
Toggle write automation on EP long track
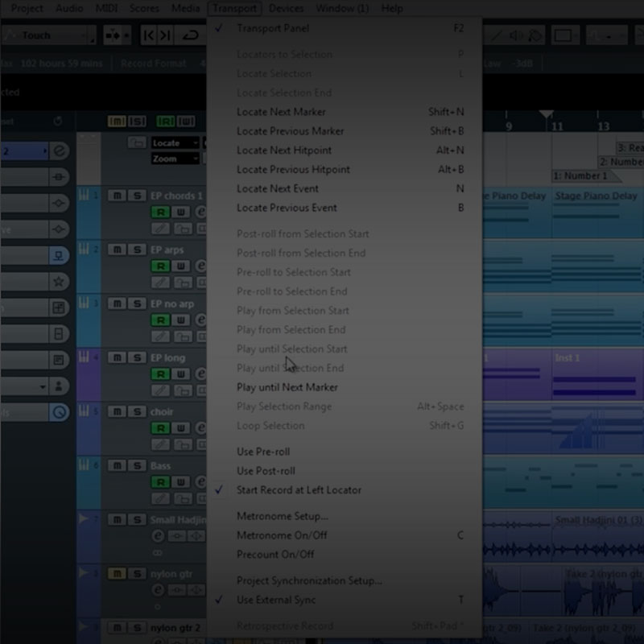pos(180,374)
